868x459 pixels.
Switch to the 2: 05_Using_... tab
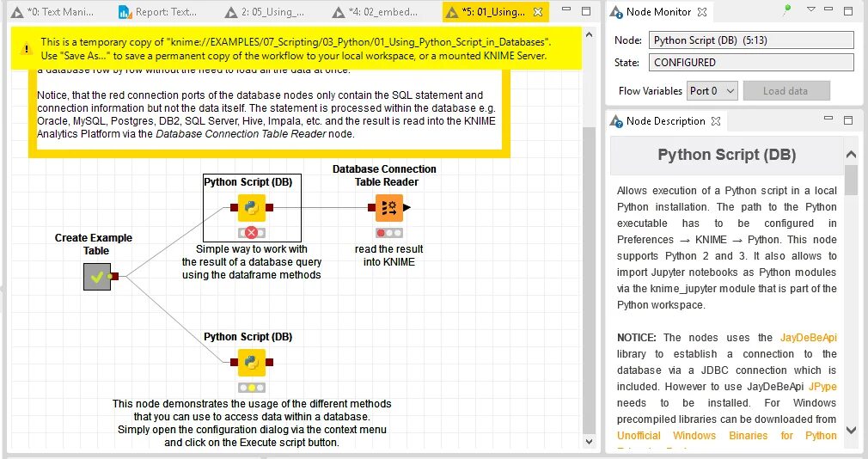click(x=265, y=12)
